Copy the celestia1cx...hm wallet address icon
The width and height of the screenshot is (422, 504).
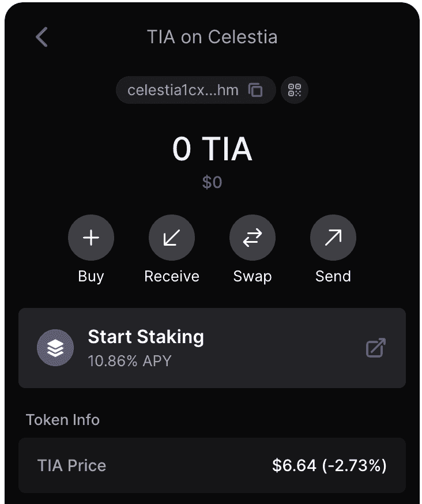pyautogui.click(x=255, y=91)
